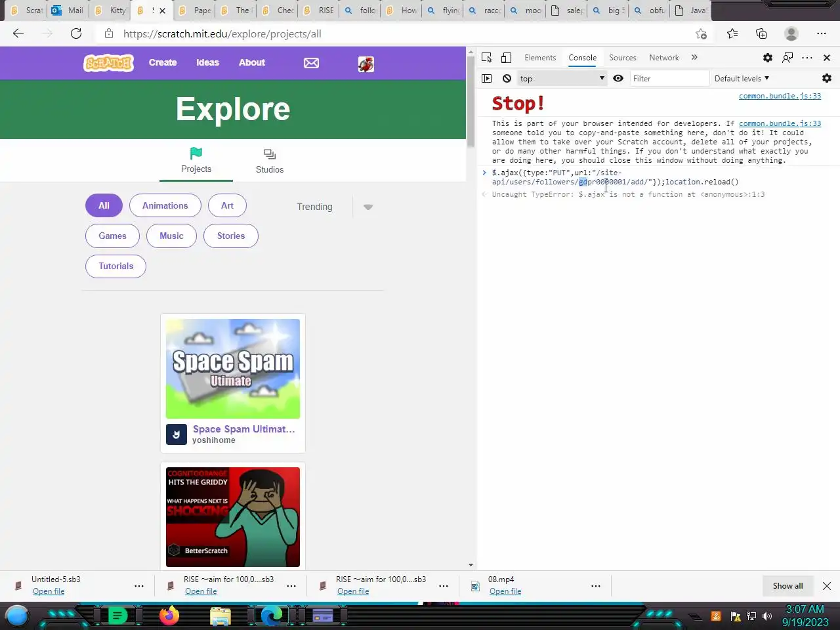840x630 pixels.
Task: Open the 'Hits the Griddy' project thumbnail
Action: point(233,517)
